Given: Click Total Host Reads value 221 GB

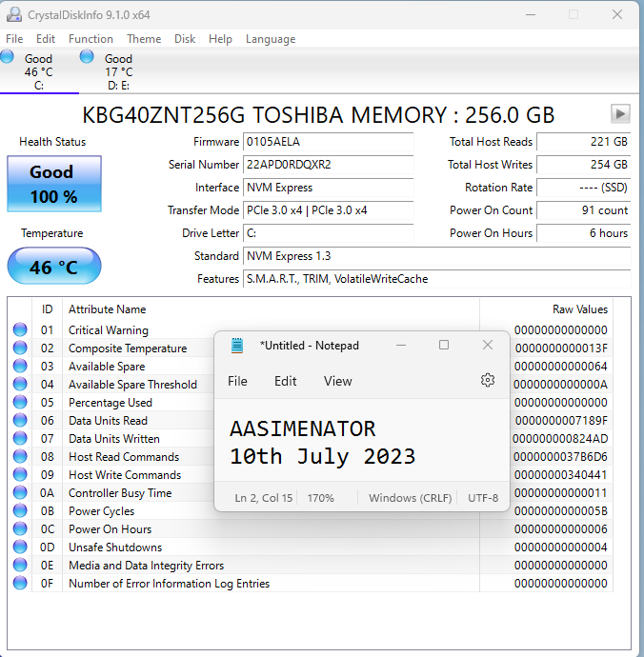Looking at the screenshot, I should click(584, 142).
